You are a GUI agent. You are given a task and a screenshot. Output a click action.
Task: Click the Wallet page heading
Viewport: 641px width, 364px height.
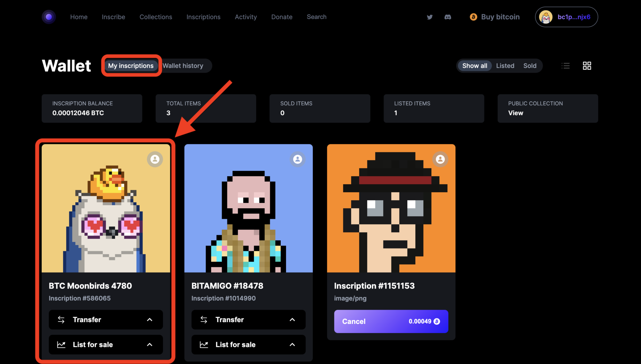(x=66, y=66)
